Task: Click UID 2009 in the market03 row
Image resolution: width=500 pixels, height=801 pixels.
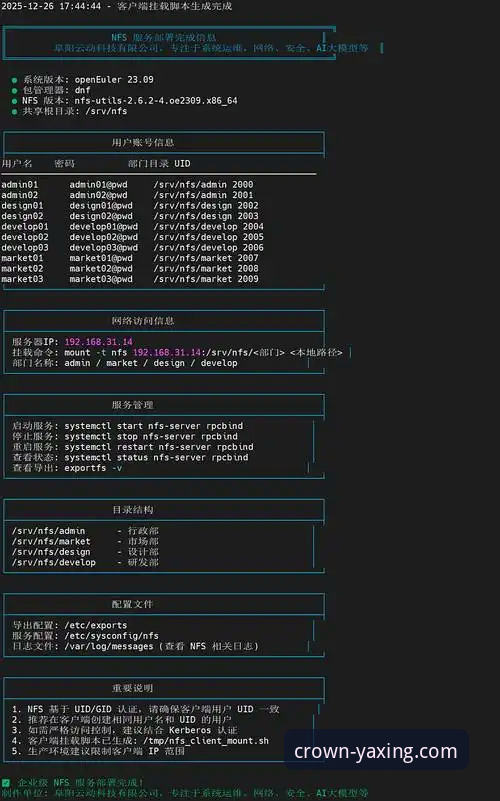Action: (248, 279)
